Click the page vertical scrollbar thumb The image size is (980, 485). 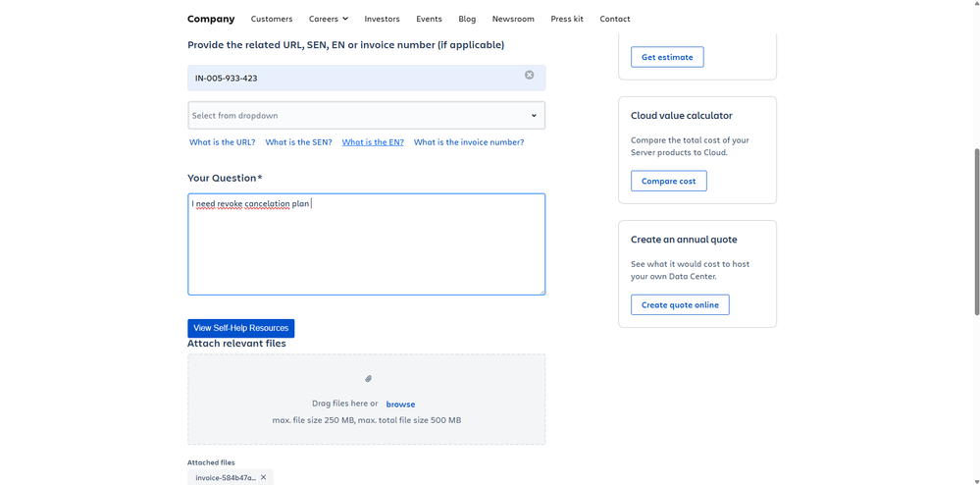tap(977, 232)
